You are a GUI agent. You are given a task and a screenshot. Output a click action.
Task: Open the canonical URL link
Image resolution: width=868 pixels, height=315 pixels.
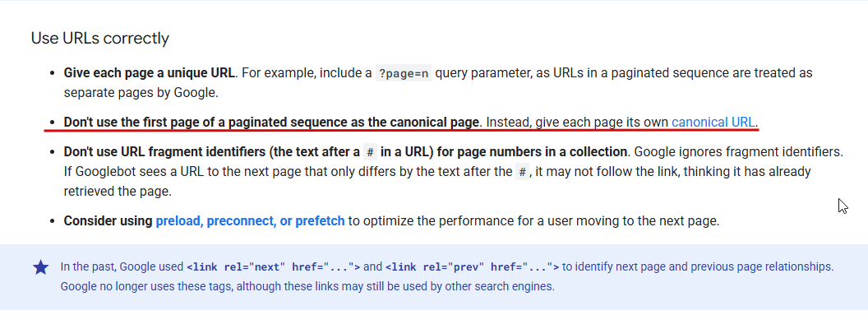point(713,122)
